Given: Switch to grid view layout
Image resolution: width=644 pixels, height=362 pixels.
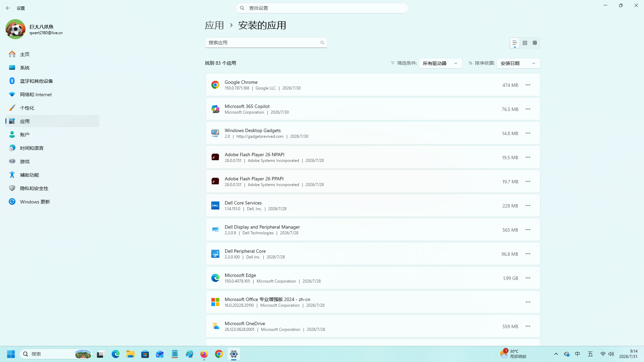Looking at the screenshot, I should tap(525, 43).
